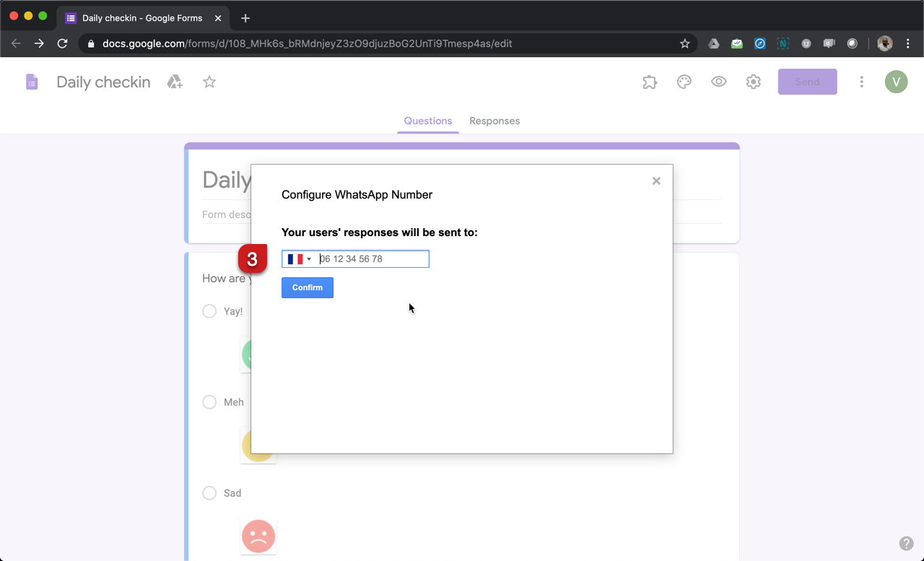Click the blue Confirm button
Image resolution: width=924 pixels, height=561 pixels.
point(308,287)
